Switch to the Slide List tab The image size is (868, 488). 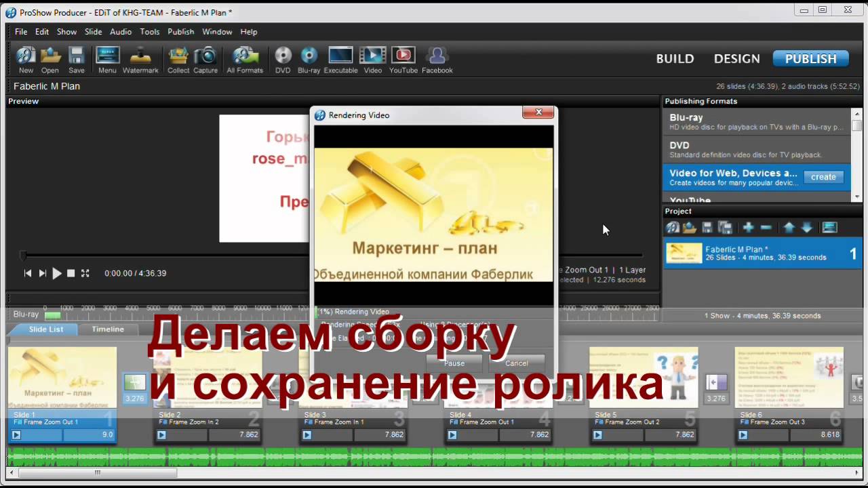pos(46,329)
